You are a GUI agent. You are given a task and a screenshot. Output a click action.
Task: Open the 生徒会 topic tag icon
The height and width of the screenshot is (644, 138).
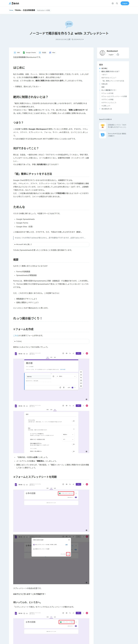40,52
